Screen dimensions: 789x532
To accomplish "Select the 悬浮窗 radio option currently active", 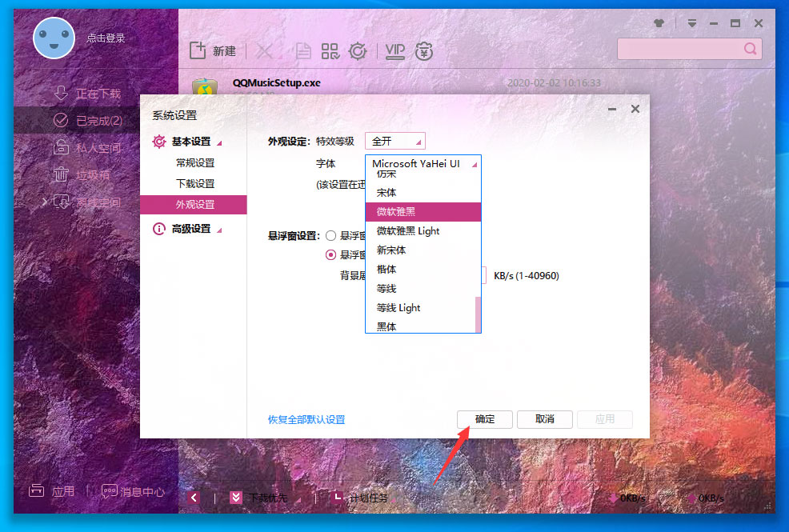I will coord(332,254).
